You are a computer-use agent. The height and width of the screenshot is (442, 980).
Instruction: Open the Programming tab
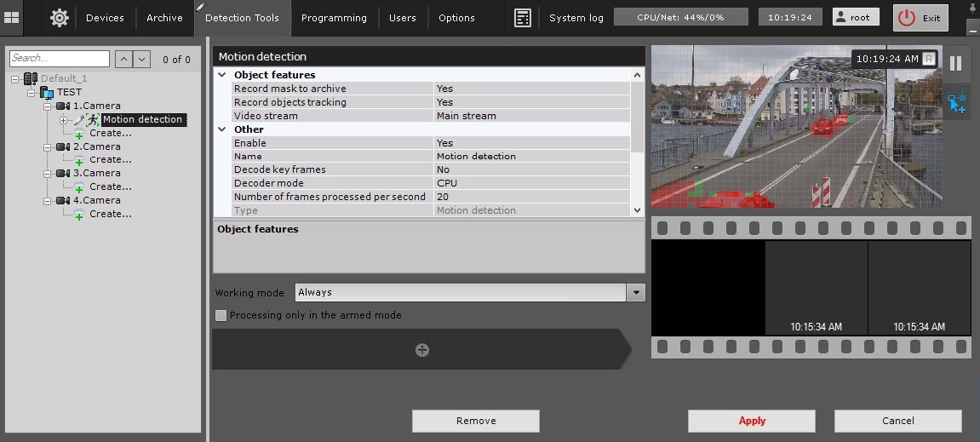[x=334, y=18]
